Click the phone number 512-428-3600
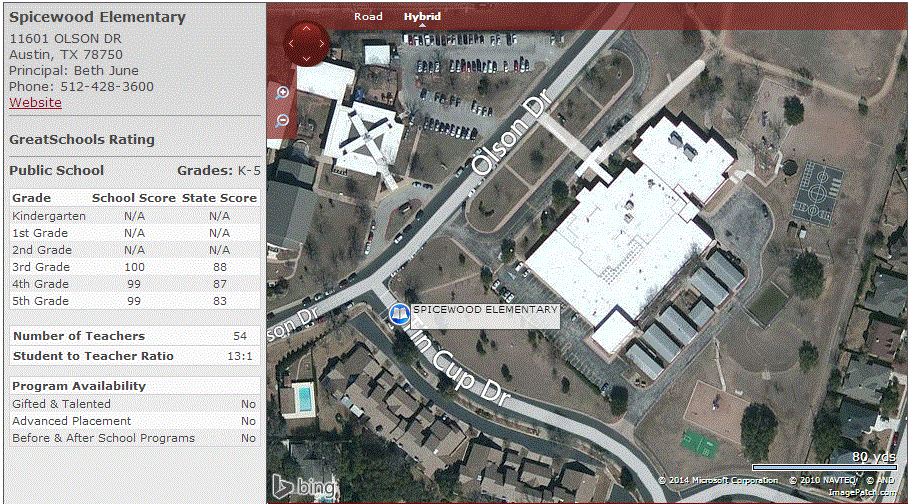The height and width of the screenshot is (504, 910). tap(107, 87)
